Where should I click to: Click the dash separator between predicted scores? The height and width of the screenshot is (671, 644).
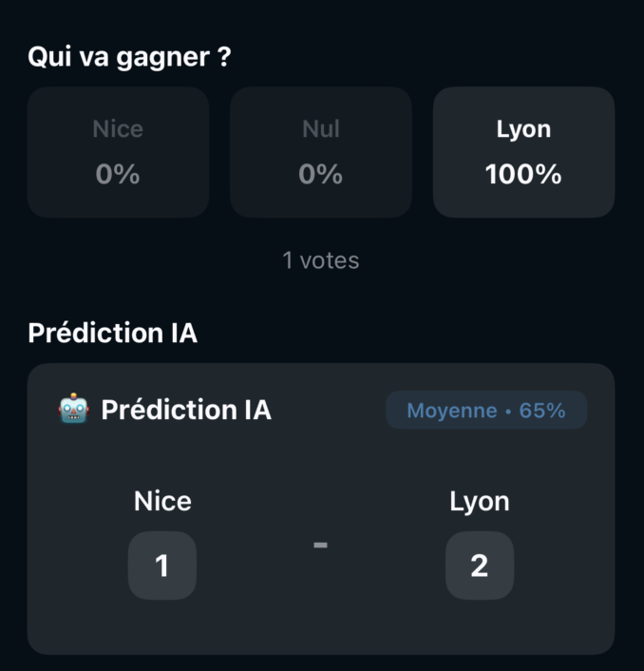click(321, 545)
